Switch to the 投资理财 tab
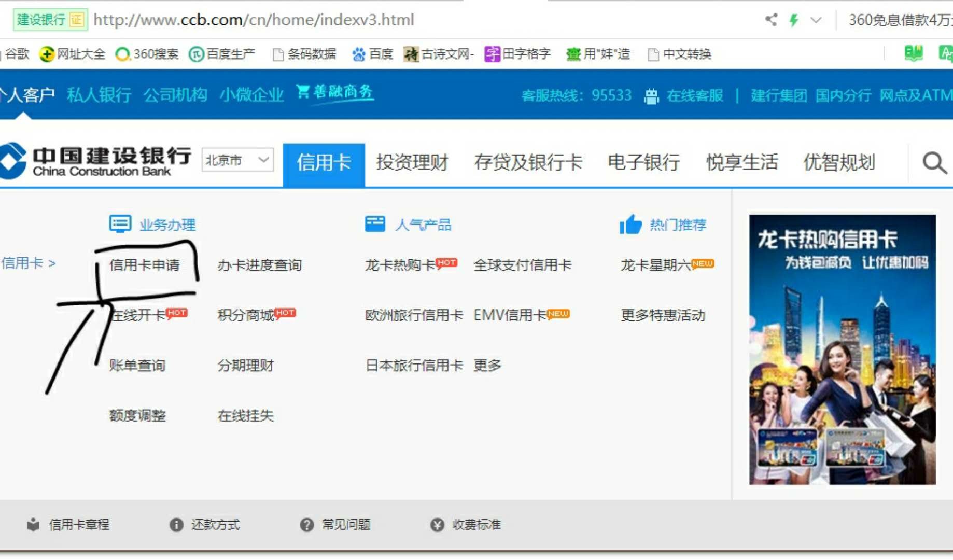 [x=412, y=162]
